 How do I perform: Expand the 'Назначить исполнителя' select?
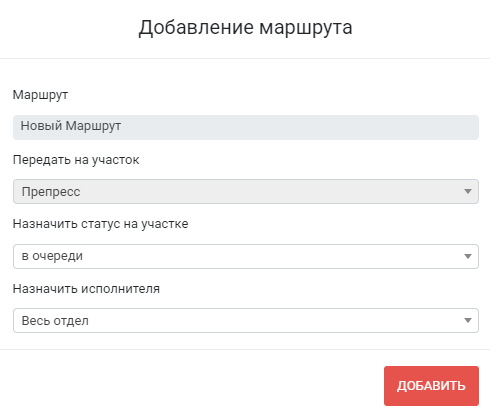[246, 320]
